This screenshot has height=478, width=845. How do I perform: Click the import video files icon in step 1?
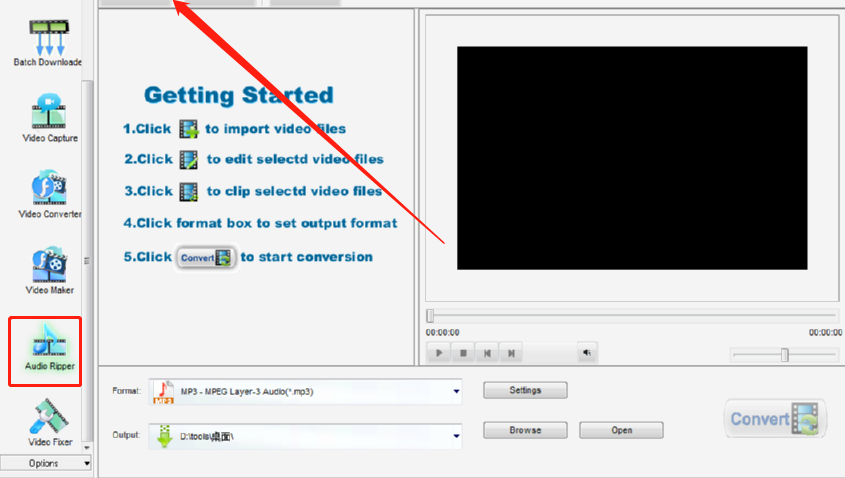click(189, 129)
